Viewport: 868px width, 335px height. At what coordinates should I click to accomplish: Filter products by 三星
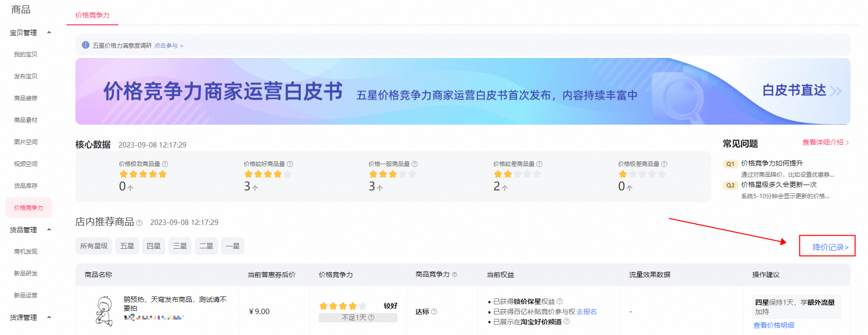pyautogui.click(x=180, y=246)
